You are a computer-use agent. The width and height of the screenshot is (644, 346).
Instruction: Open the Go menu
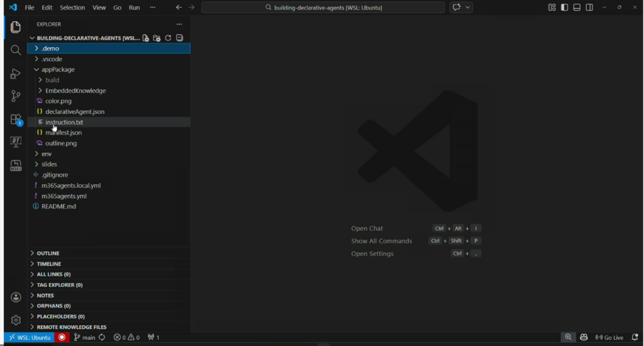tap(118, 8)
